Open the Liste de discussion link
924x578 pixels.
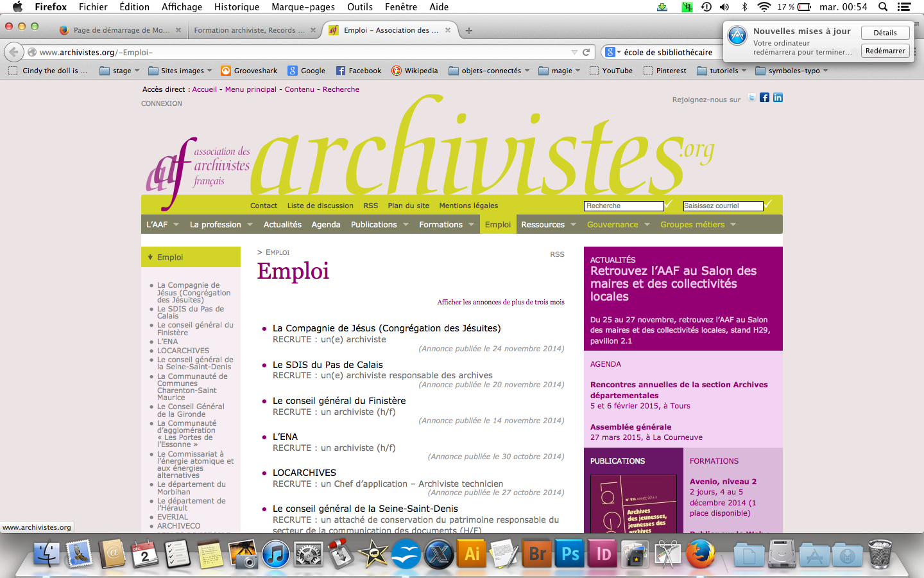(320, 206)
